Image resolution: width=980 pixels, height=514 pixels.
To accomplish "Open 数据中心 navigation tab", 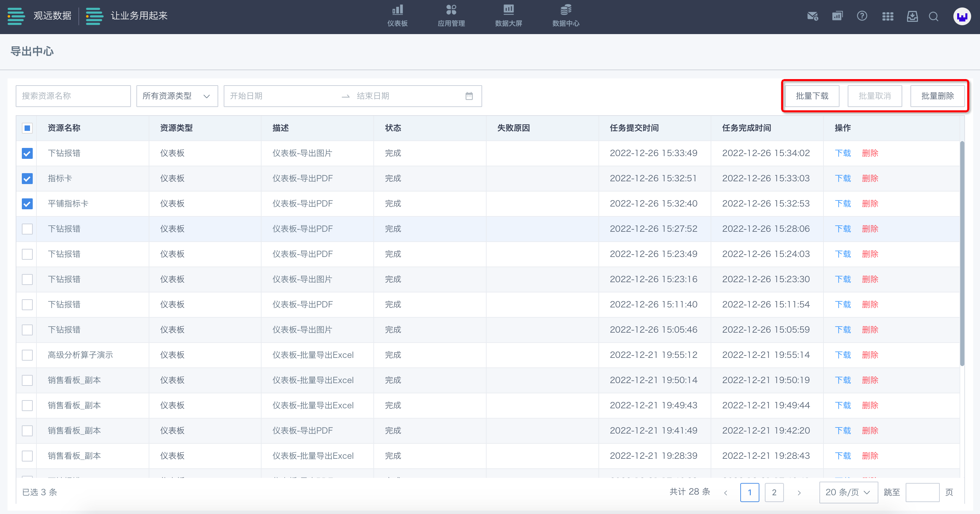I will click(566, 16).
